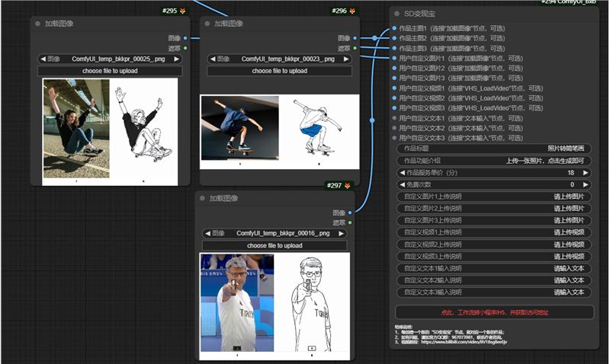Increase 作品服务单价 with right arrow
Viewport: 610px width, 364px height.
(x=586, y=173)
